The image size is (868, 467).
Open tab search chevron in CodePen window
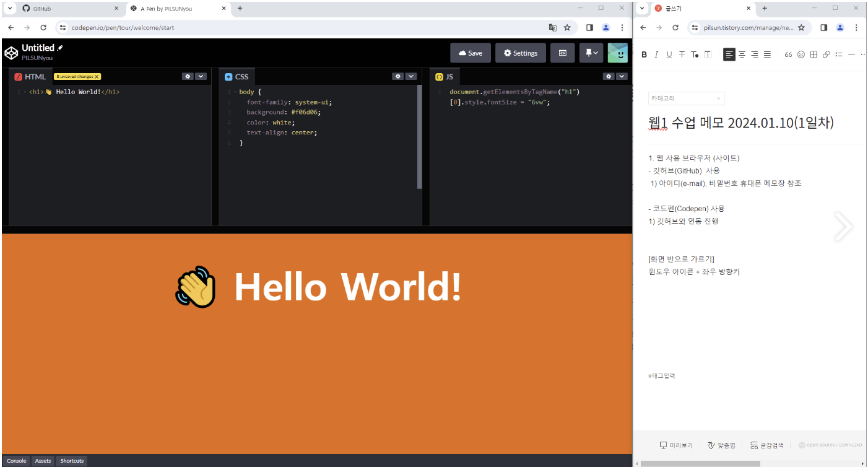click(x=9, y=9)
